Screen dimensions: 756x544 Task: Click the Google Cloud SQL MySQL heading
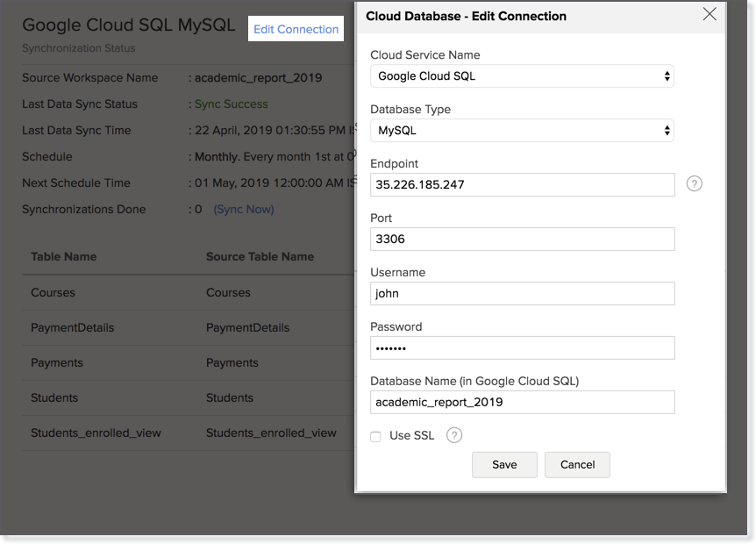pos(129,25)
